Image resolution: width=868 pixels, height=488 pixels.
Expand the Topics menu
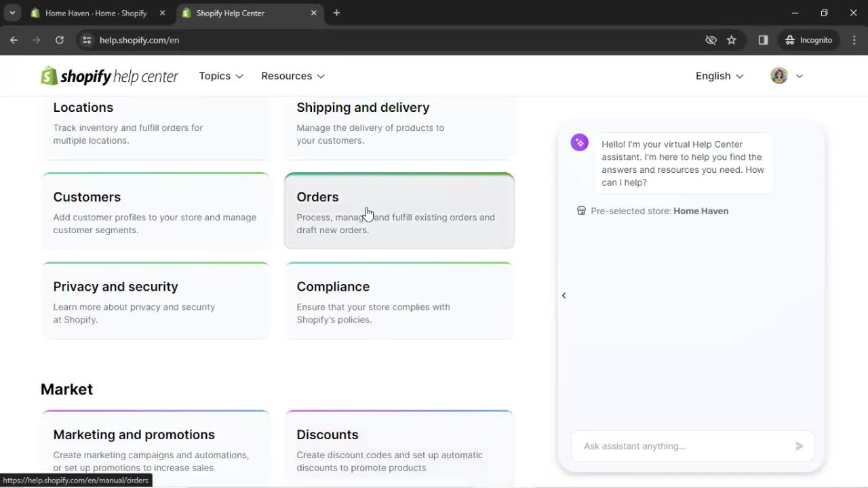coord(221,76)
